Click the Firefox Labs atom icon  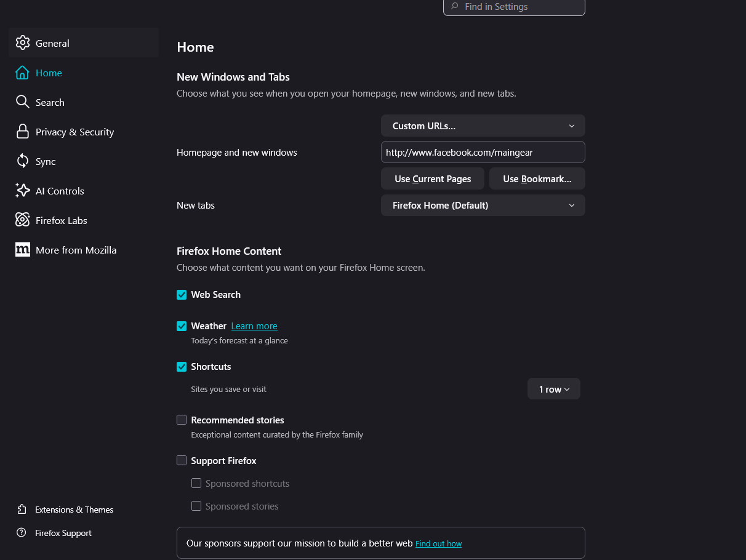pyautogui.click(x=23, y=220)
